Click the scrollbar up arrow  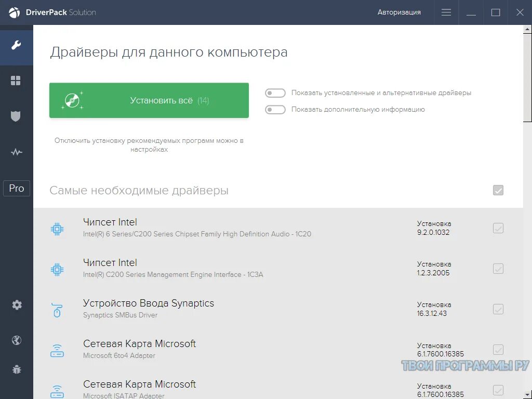[x=528, y=29]
